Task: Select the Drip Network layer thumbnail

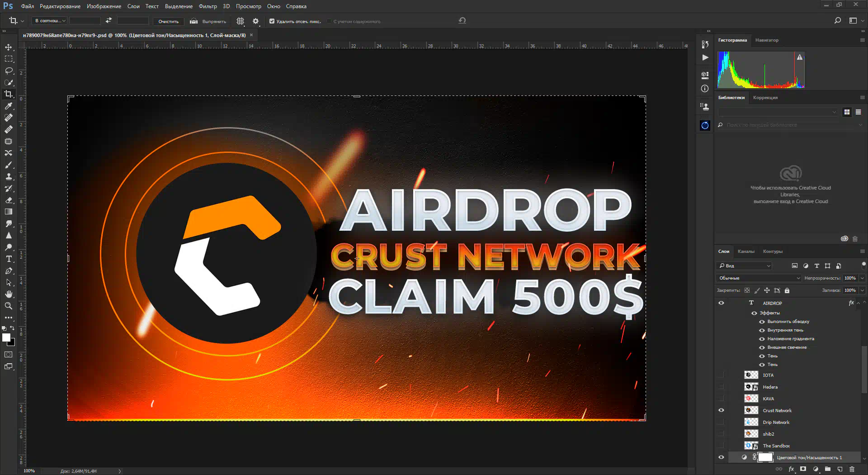Action: coord(751,422)
